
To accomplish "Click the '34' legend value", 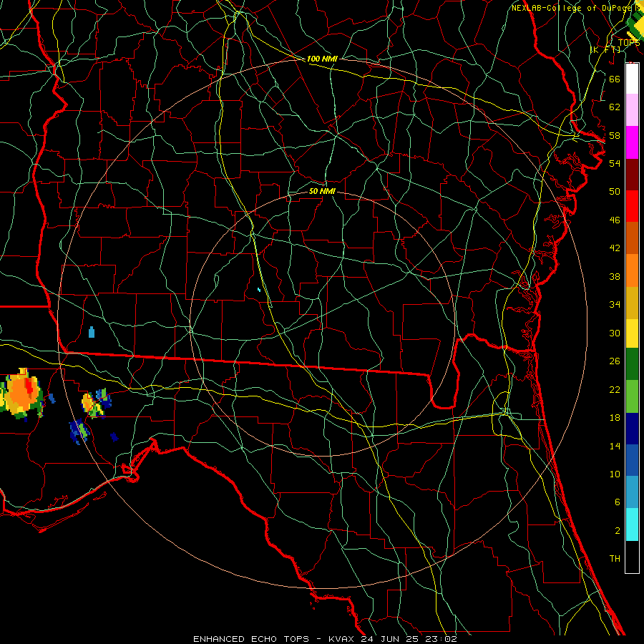I will click(615, 305).
